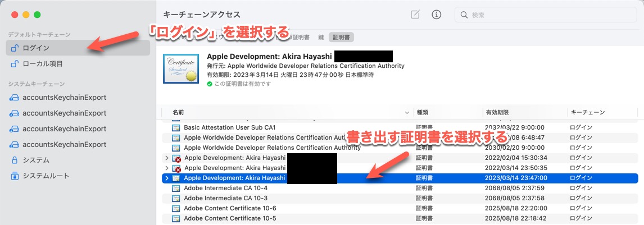Switch to the 鍵 category tab
Image resolution: width=644 pixels, height=225 pixels.
(x=321, y=37)
